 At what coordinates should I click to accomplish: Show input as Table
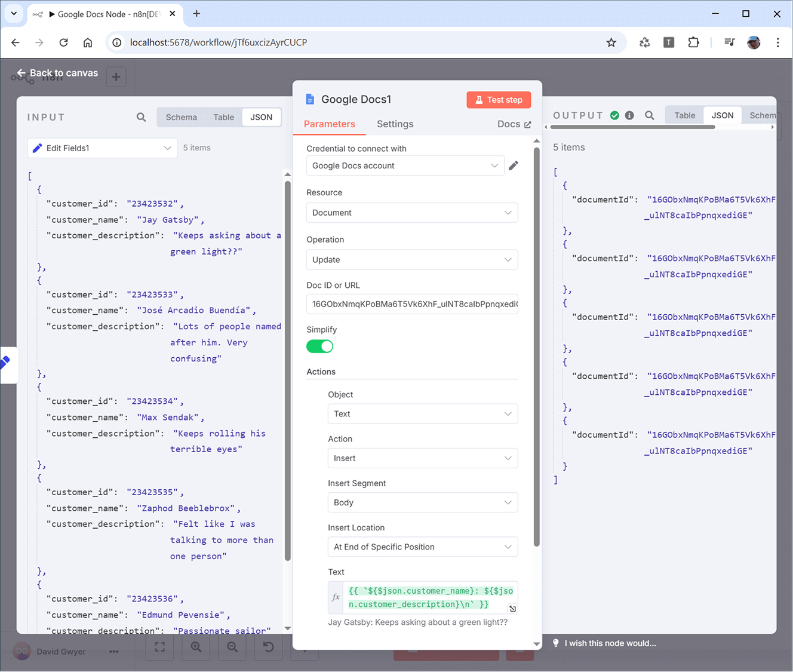click(x=224, y=117)
